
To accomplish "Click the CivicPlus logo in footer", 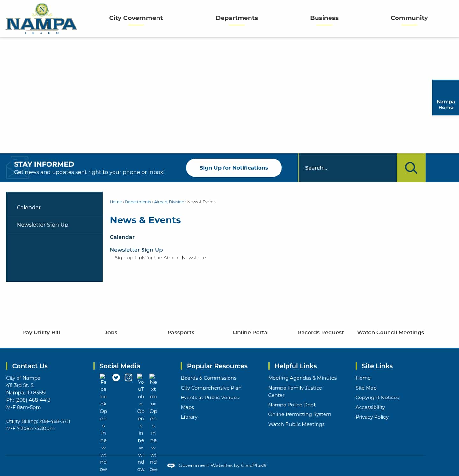I will point(171,465).
